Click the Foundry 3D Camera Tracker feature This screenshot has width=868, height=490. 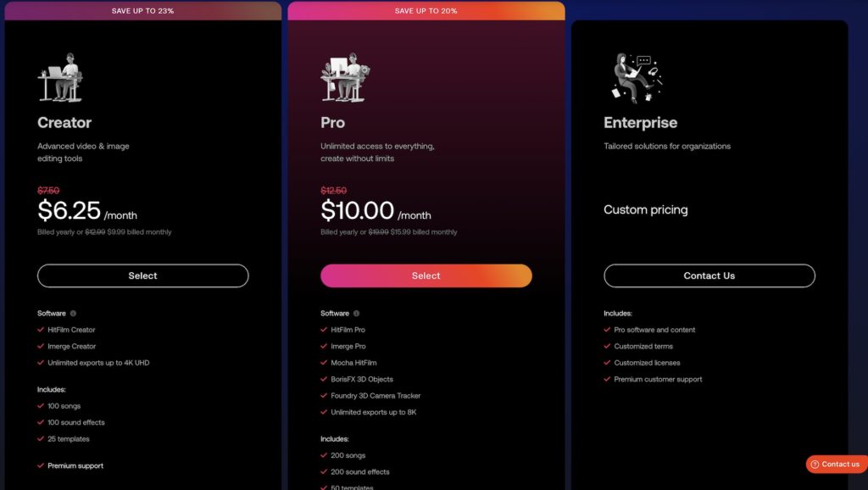(376, 396)
